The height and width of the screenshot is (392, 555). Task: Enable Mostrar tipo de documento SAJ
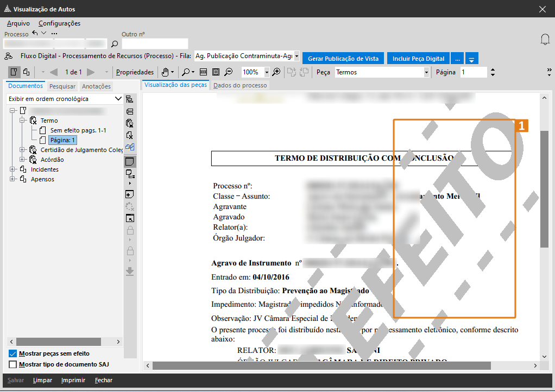point(12,364)
